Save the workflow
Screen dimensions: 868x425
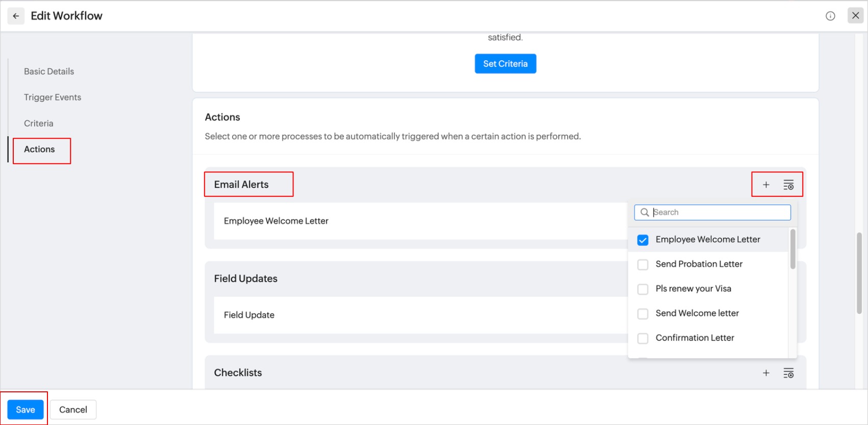(x=26, y=410)
